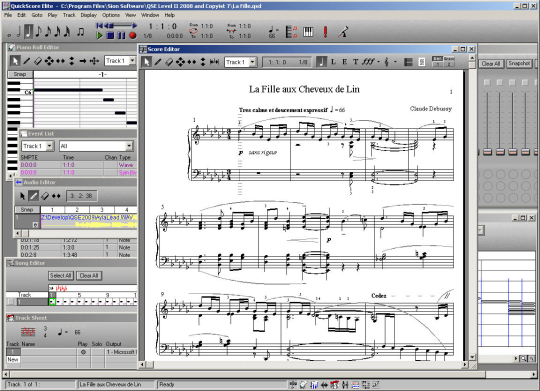Click the status bar mixer icon with blue bars
This screenshot has height=391, width=540.
click(x=314, y=384)
